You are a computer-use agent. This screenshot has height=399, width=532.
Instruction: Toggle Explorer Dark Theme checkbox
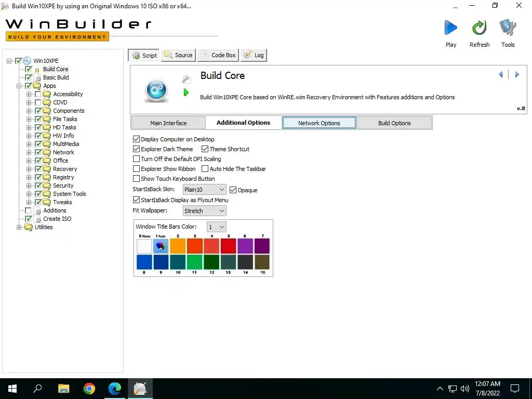click(x=137, y=149)
